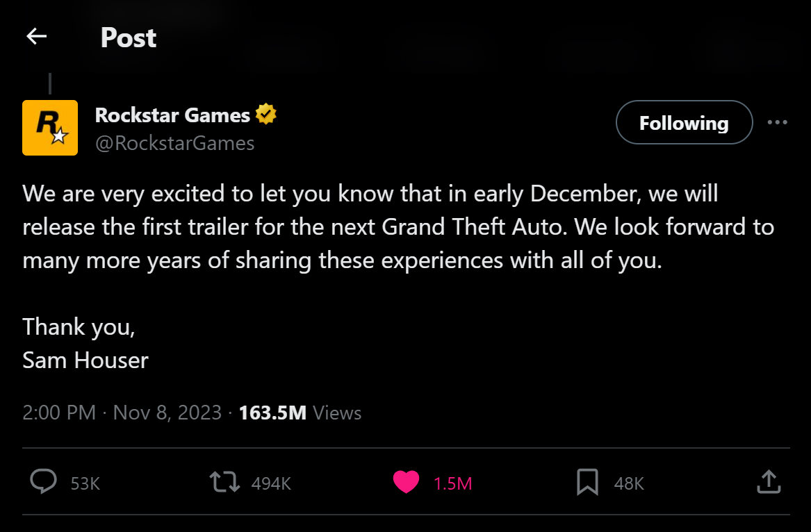Image resolution: width=811 pixels, height=532 pixels.
Task: Click the 494K repost count
Action: pos(270,483)
